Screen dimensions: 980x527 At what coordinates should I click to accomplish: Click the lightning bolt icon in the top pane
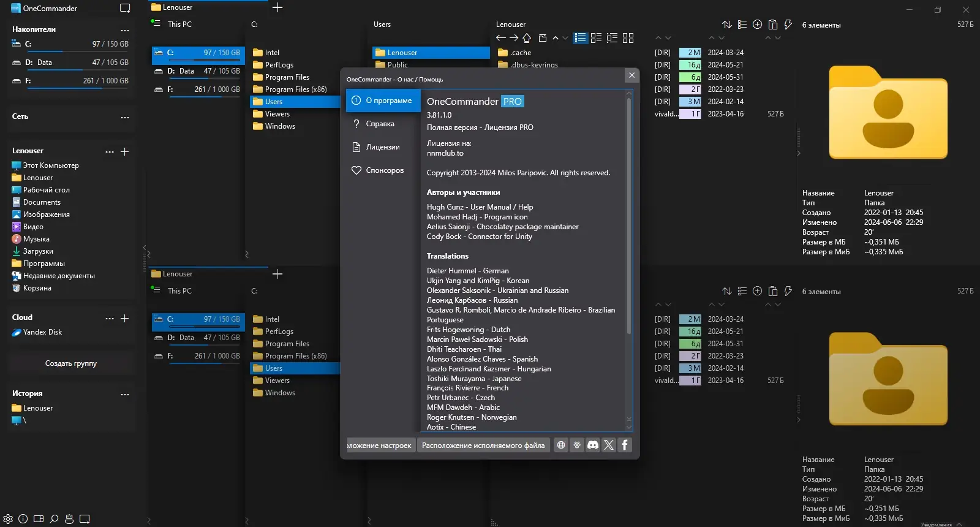788,25
